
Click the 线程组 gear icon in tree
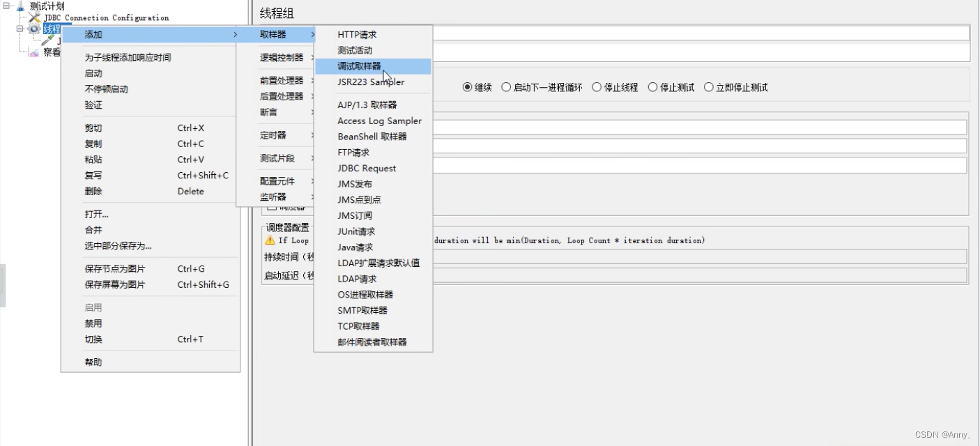click(34, 29)
